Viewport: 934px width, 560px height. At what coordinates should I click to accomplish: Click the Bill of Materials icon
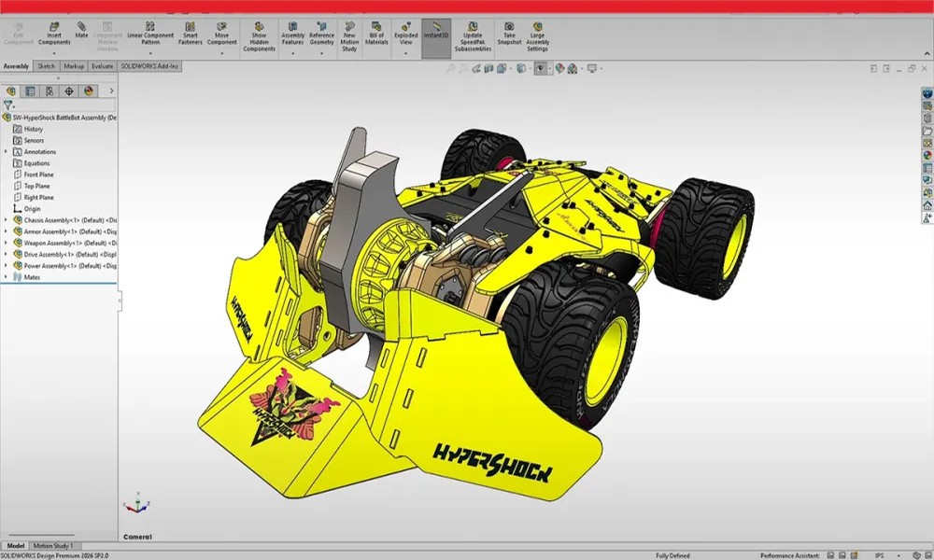point(376,35)
